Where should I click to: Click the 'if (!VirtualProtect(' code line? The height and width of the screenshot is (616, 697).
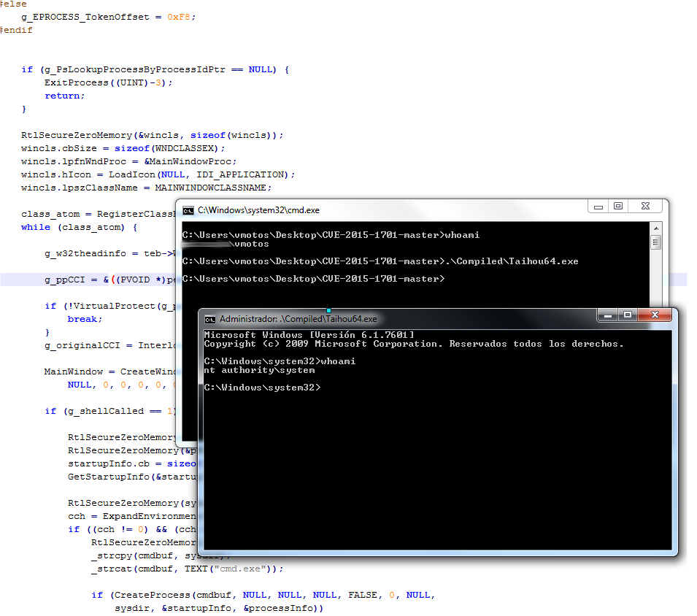click(x=110, y=307)
